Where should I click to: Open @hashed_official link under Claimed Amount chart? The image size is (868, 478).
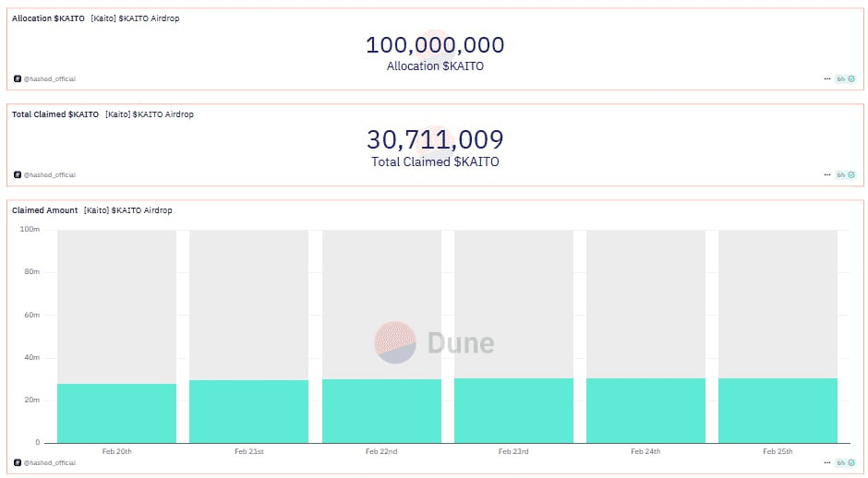pos(50,462)
